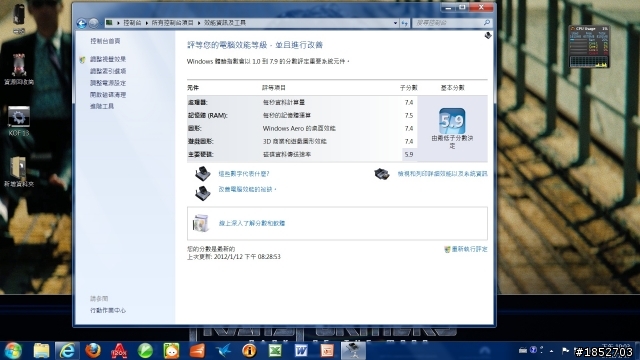Expand the arrow before 控制台 in the breadcrumb
Image resolution: width=640 pixels, height=360 pixels.
click(x=118, y=23)
